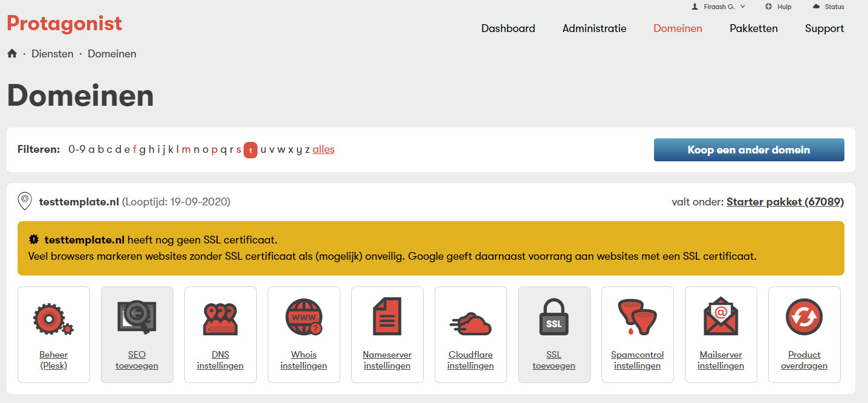Click the Mailserver instellingen envelope icon

click(x=721, y=317)
